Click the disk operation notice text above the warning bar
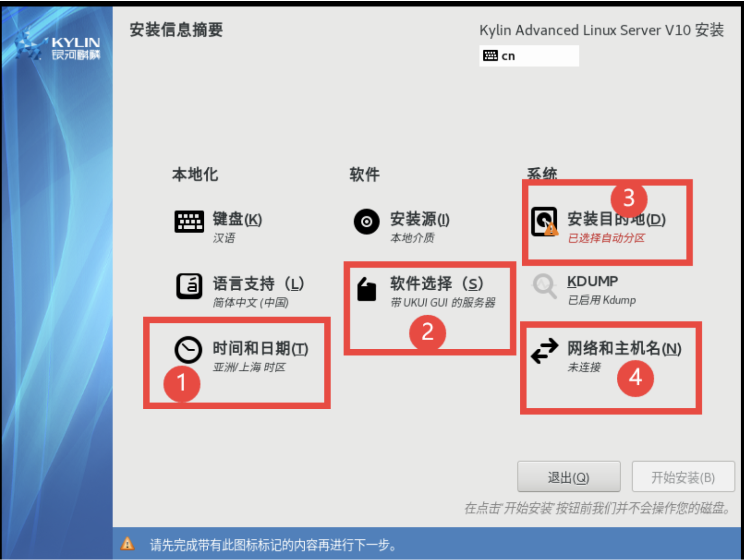The width and height of the screenshot is (744, 560). pos(598,508)
